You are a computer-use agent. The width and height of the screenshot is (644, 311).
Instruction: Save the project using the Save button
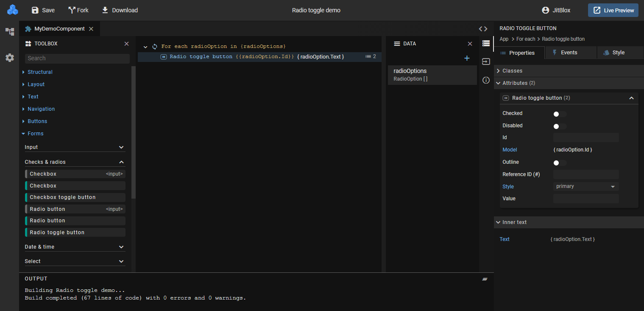43,10
